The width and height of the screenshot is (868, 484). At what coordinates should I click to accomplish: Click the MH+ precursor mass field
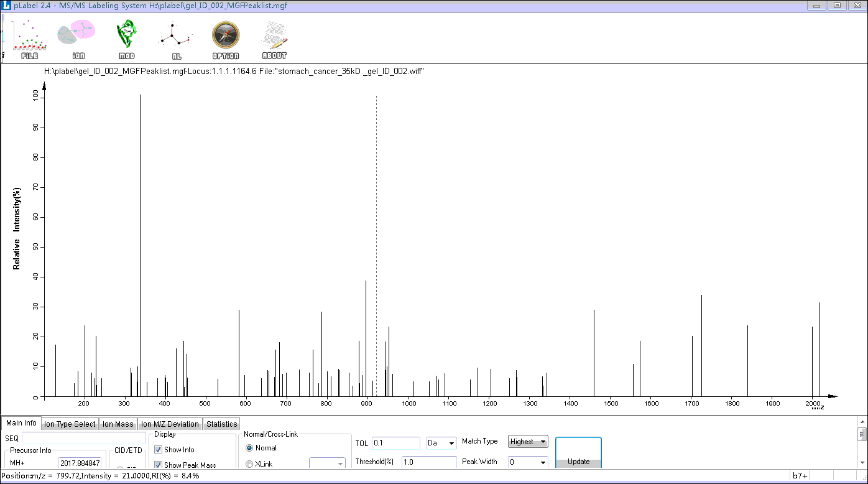click(x=80, y=463)
